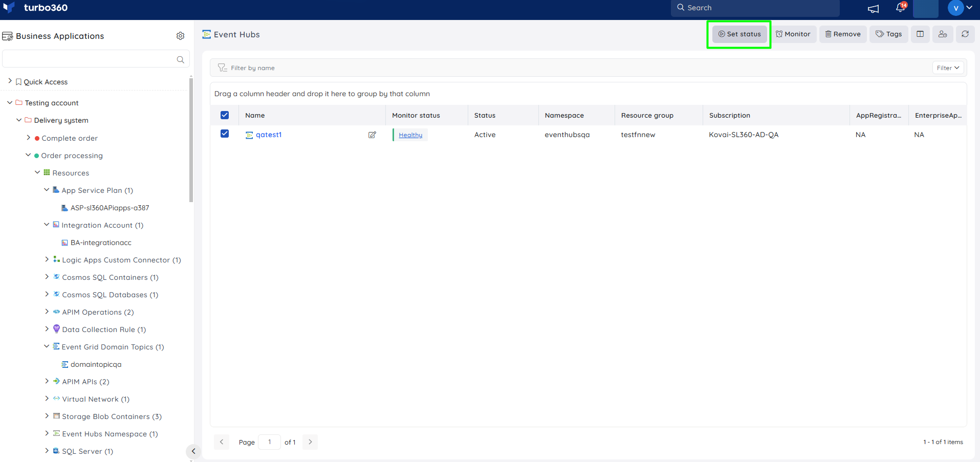Click the turbo360 logo

coord(35,8)
